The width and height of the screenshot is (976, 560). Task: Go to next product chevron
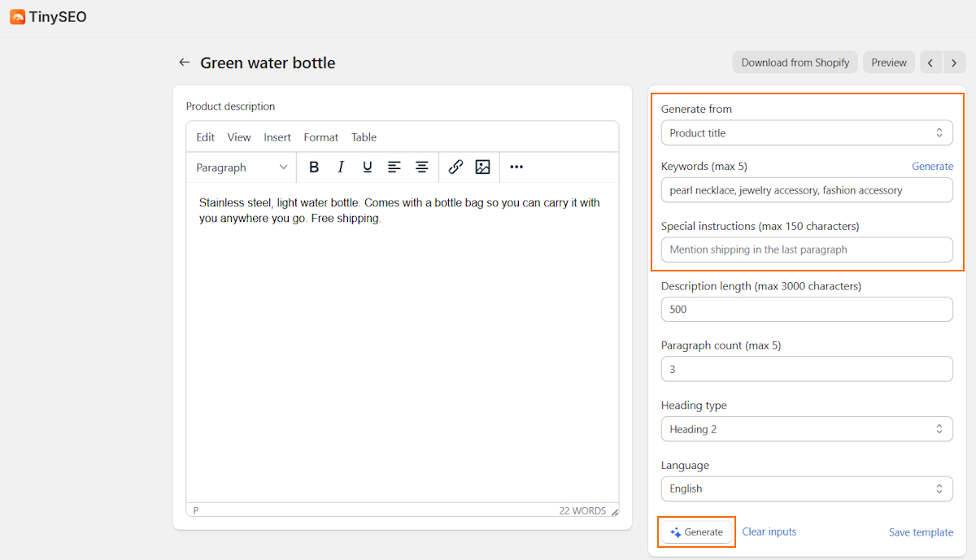[x=954, y=63]
